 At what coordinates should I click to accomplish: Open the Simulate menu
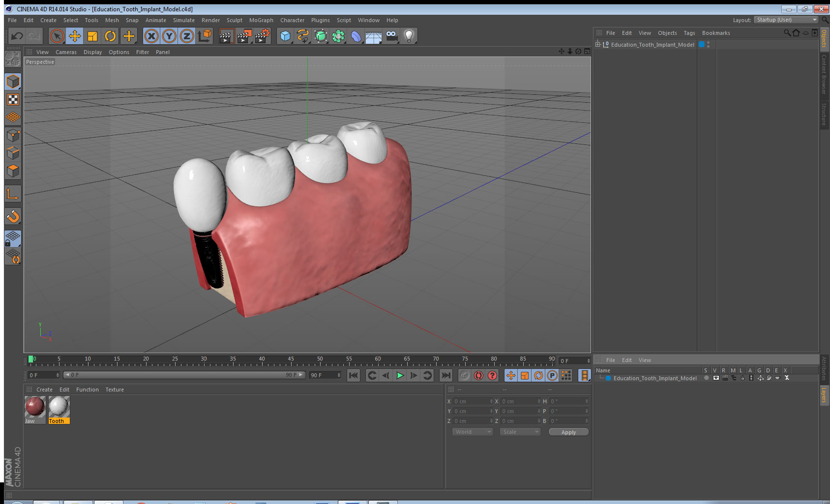[183, 20]
